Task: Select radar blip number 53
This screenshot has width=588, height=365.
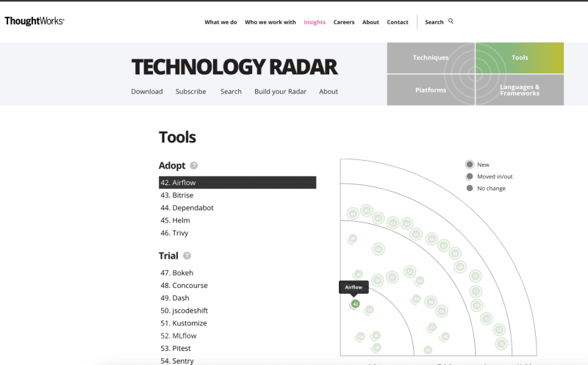Action: tap(420, 281)
